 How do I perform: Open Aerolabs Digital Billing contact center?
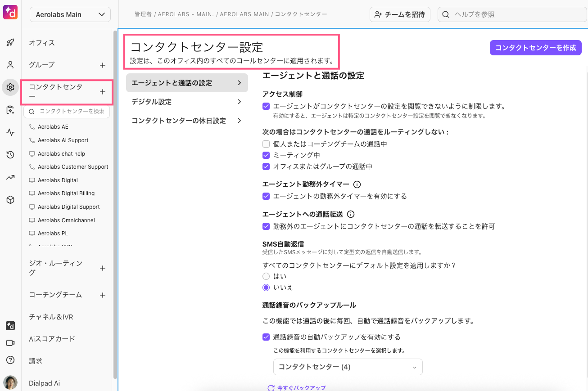click(x=66, y=193)
